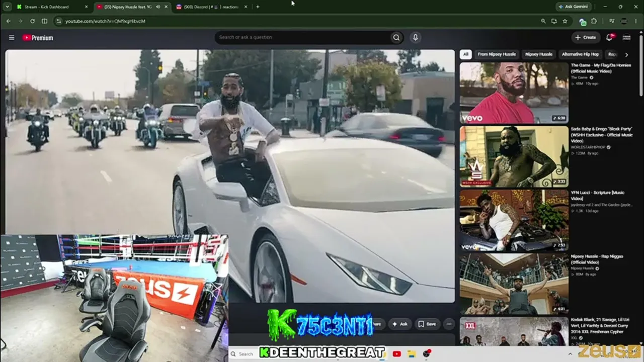Open the Chrome profile avatar
The width and height of the screenshot is (644, 362).
point(624,21)
